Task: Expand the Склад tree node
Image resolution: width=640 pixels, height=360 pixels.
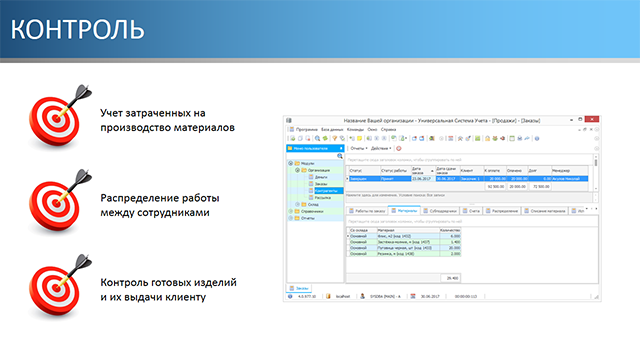Action: click(297, 204)
